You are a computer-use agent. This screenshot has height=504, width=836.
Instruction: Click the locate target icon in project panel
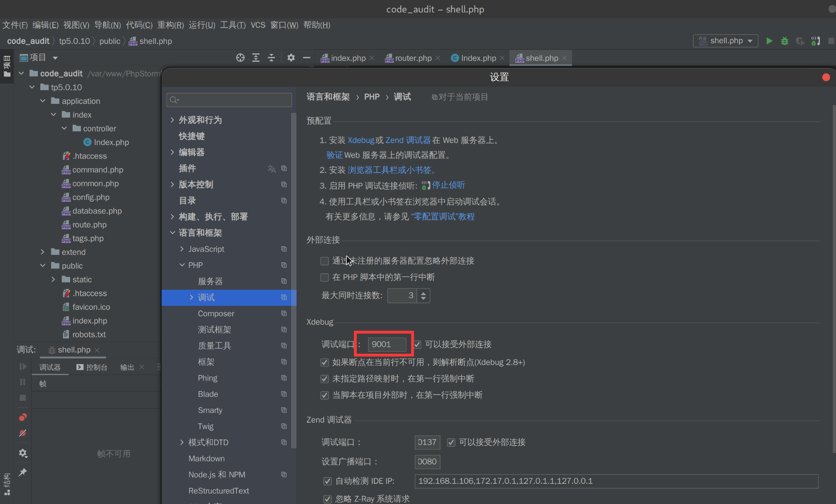[240, 58]
